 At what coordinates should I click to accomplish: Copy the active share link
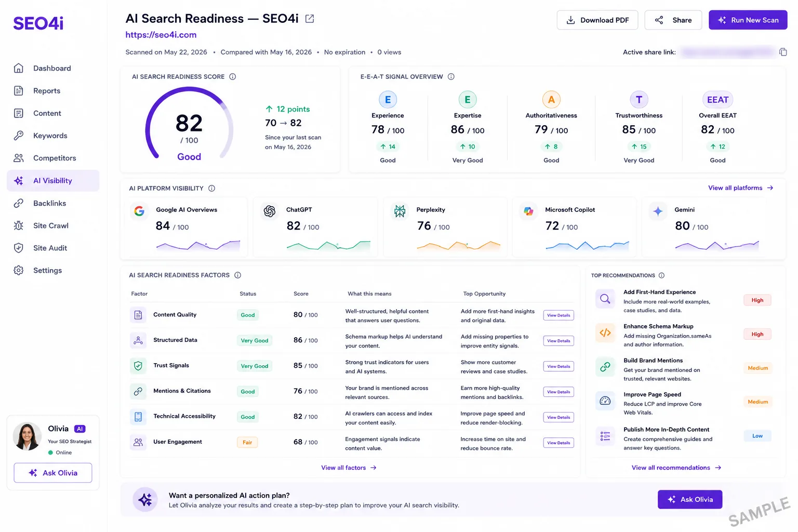click(783, 52)
